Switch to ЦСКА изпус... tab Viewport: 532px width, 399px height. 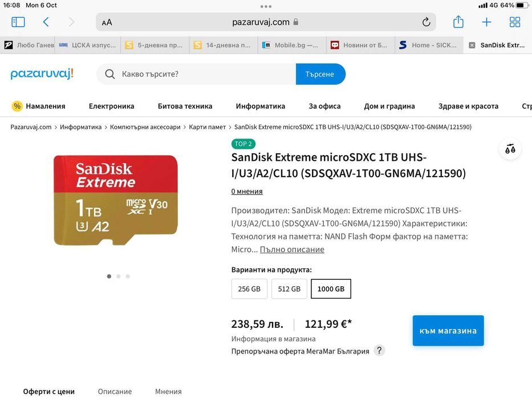88,45
